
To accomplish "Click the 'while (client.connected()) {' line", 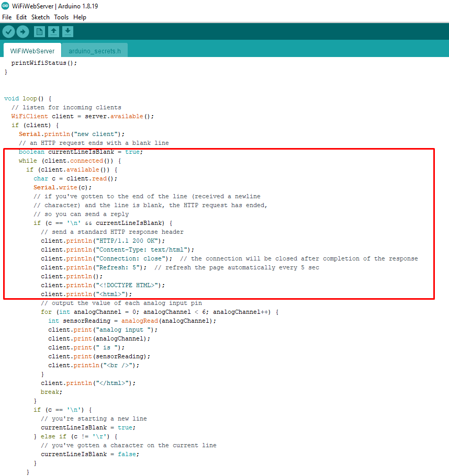I will [x=70, y=161].
